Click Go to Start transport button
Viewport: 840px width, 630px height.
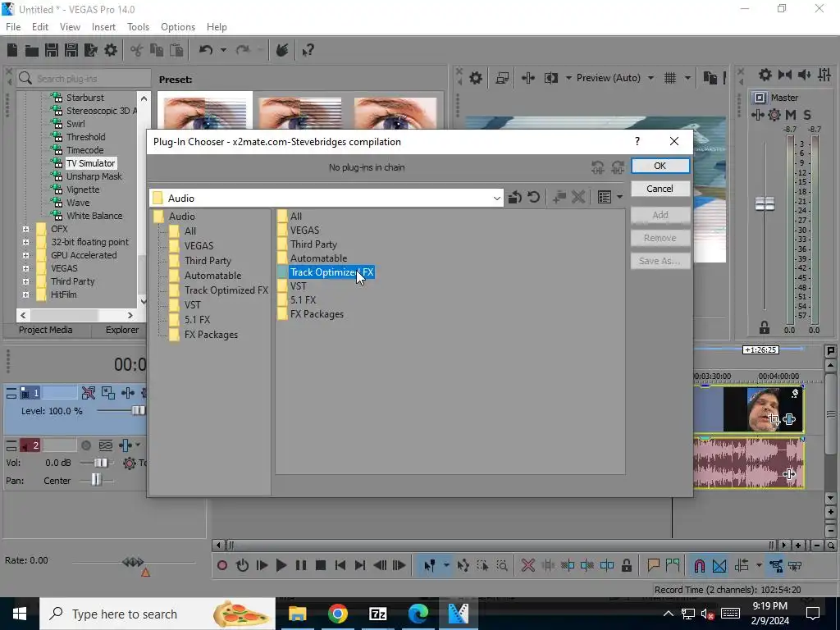click(x=340, y=566)
